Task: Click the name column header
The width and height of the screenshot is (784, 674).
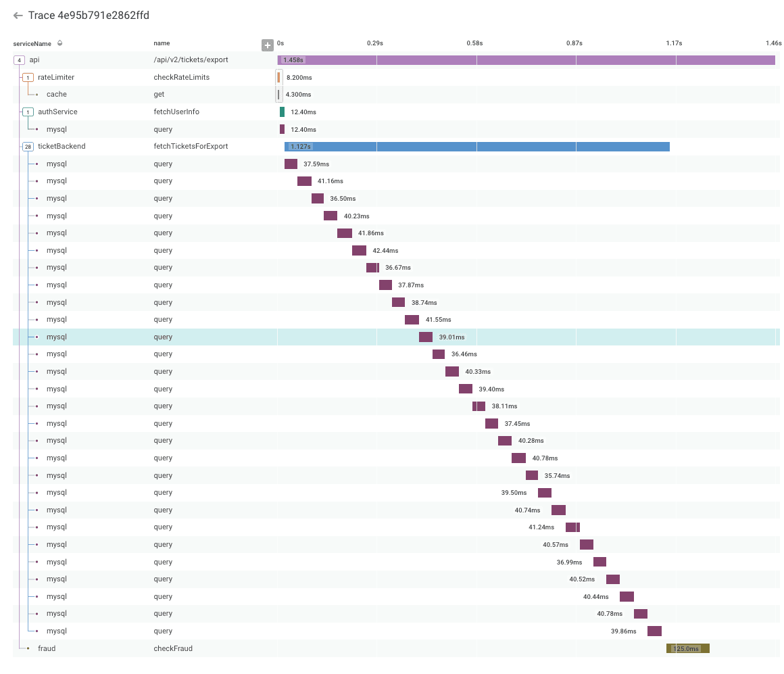Action: [x=162, y=43]
